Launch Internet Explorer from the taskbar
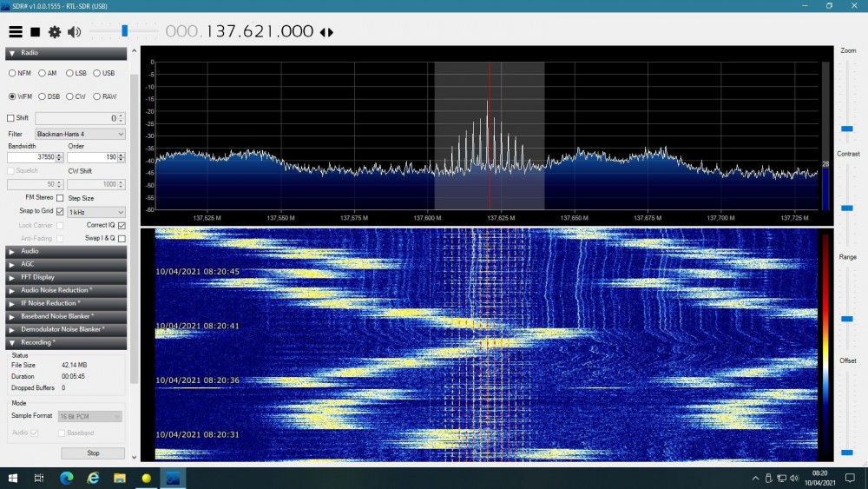The height and width of the screenshot is (489, 868). pyautogui.click(x=93, y=478)
